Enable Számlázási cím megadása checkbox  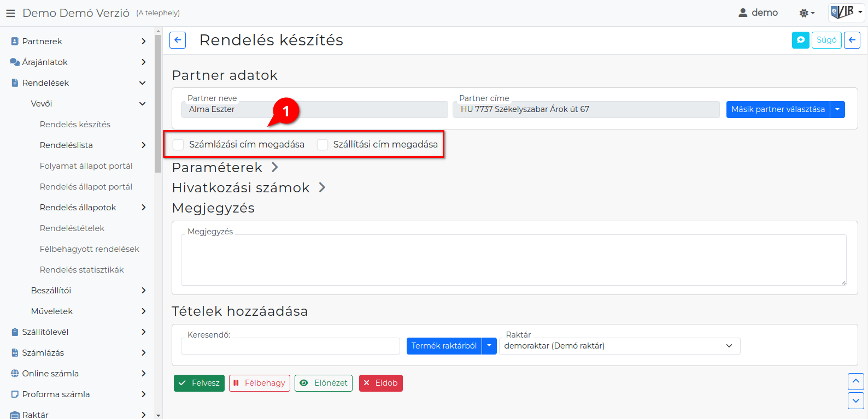point(178,145)
